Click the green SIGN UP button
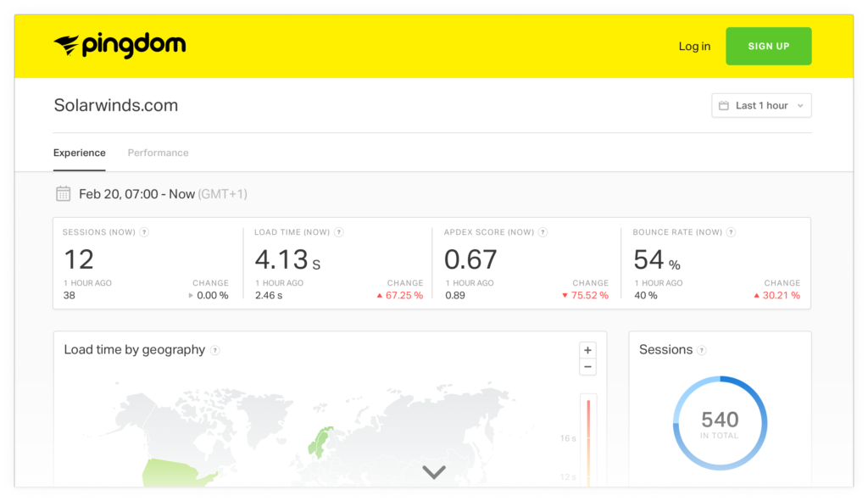The image size is (868, 501). click(x=768, y=46)
